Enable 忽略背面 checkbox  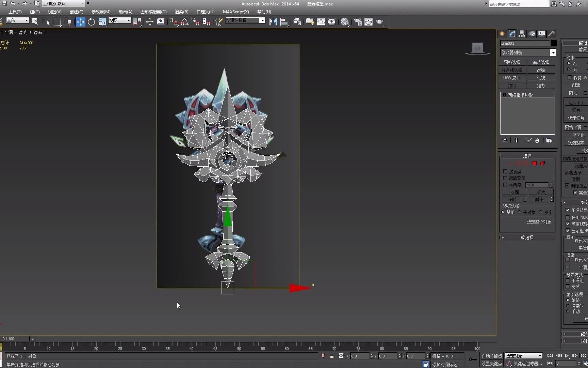pos(505,178)
